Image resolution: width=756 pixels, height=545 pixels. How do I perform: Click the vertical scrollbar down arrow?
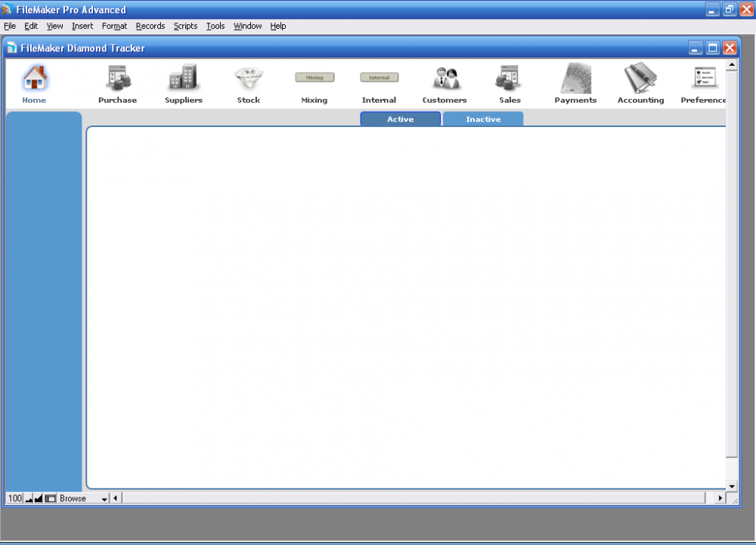click(732, 486)
